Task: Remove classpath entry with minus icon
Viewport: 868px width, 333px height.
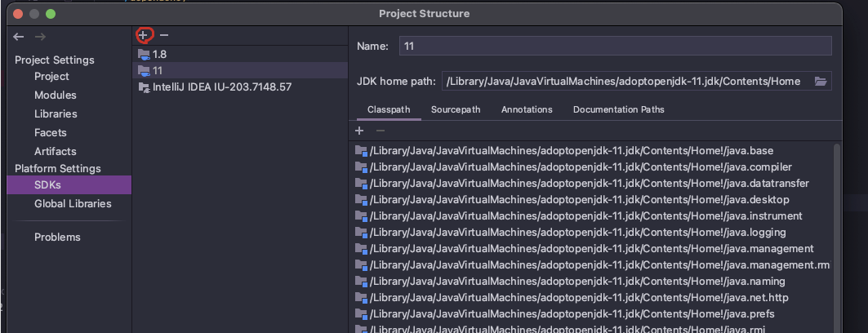Action: point(381,131)
